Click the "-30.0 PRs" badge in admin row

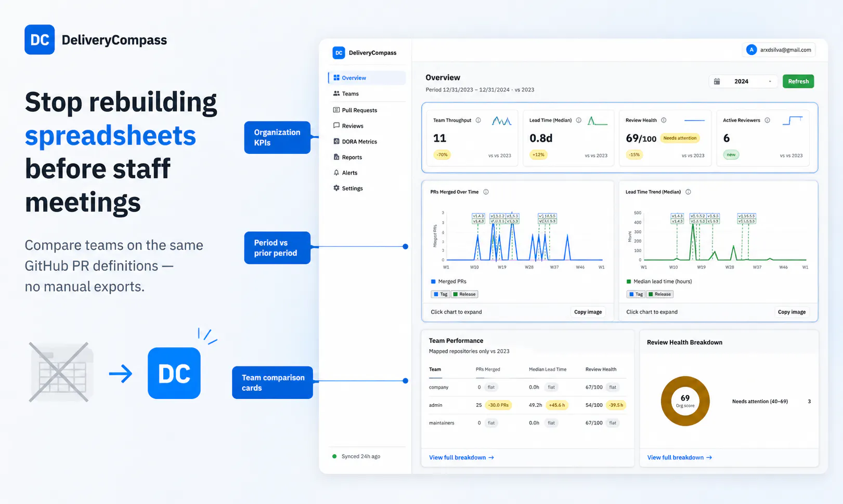[498, 405]
